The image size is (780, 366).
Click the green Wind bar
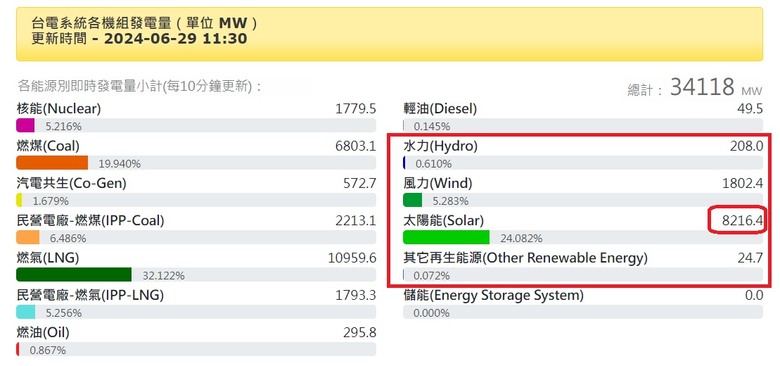point(412,200)
